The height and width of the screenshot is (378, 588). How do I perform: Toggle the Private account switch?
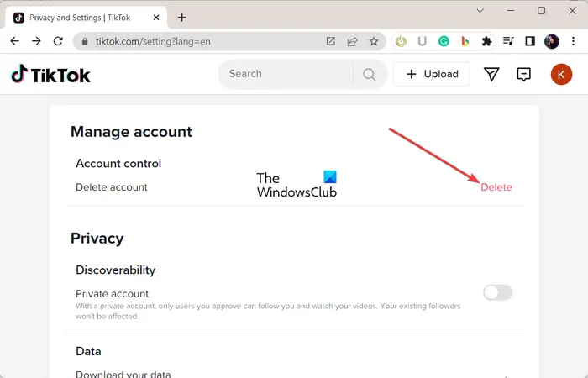pos(497,292)
